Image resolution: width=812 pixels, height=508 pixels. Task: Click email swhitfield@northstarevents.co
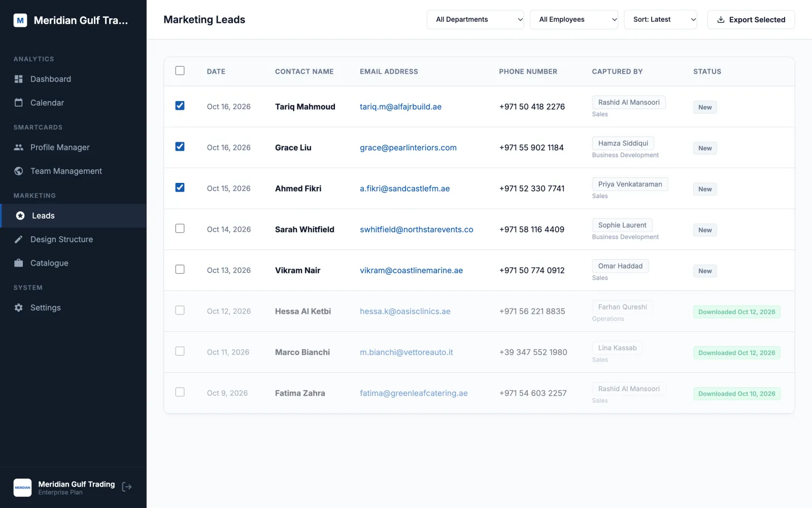[416, 230]
